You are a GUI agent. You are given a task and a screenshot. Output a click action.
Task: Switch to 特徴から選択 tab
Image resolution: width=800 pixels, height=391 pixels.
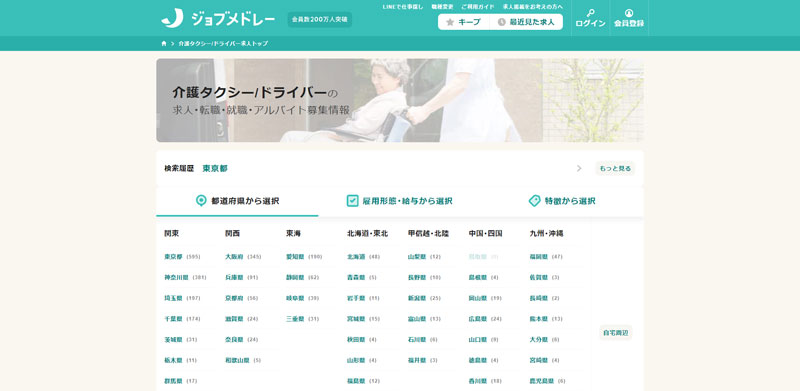(x=562, y=201)
